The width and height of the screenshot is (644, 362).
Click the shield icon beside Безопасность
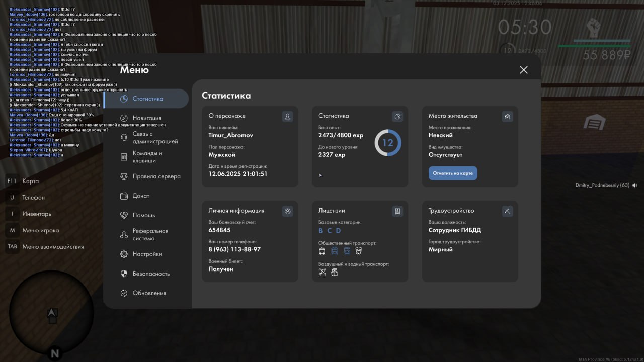pos(124,274)
